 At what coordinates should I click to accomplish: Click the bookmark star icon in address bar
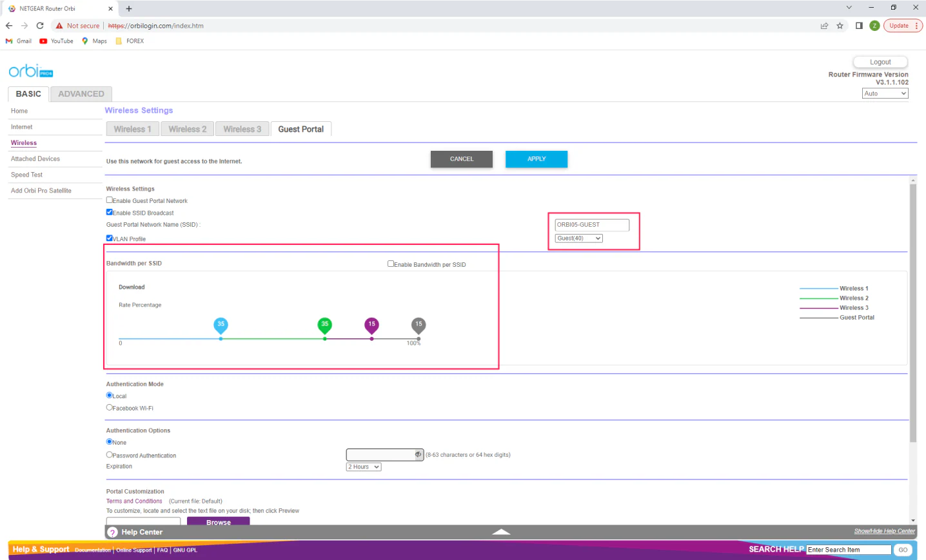[840, 26]
